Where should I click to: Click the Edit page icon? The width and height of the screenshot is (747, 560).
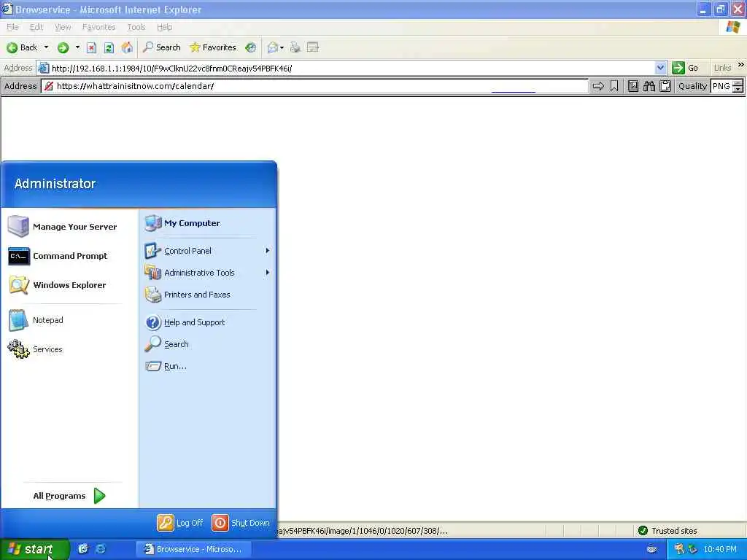click(x=313, y=47)
